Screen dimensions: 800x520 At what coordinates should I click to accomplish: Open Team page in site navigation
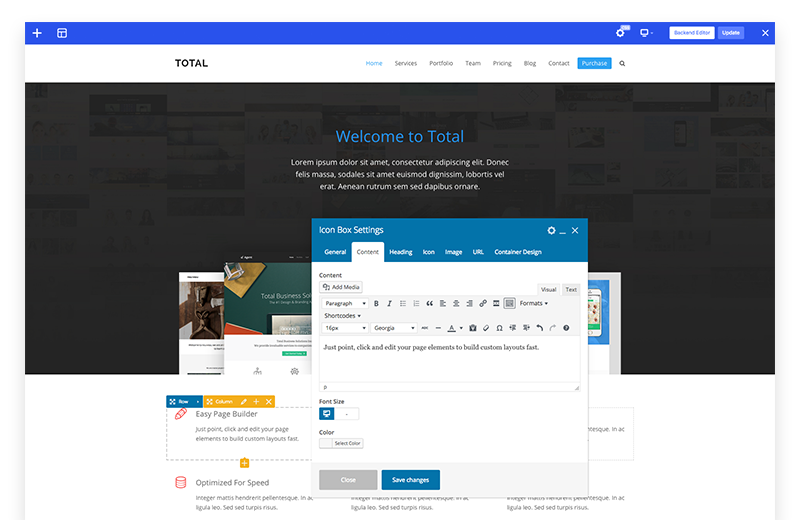pos(473,63)
